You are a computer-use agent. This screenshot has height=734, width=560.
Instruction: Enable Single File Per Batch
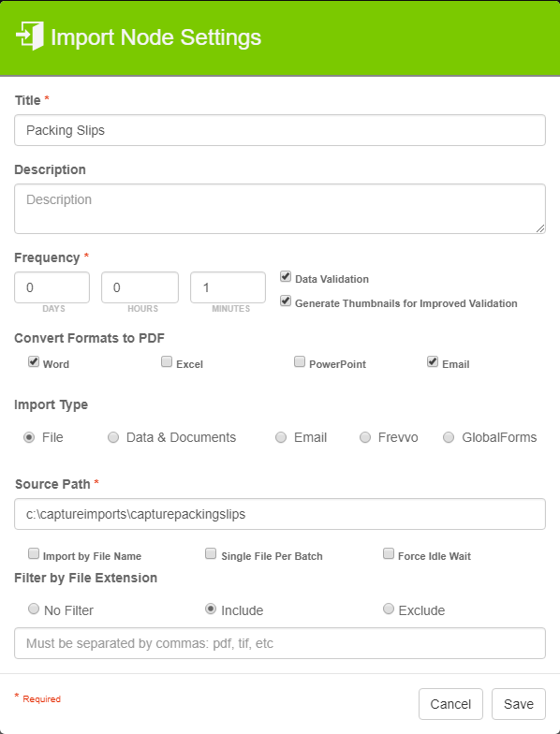(x=211, y=554)
